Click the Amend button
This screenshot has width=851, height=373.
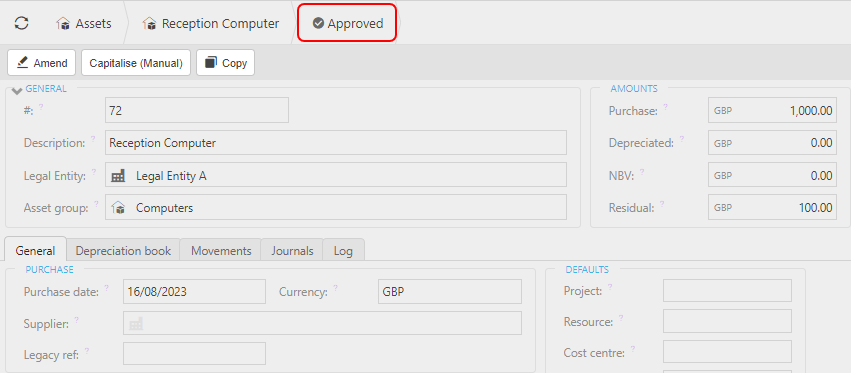coord(41,63)
